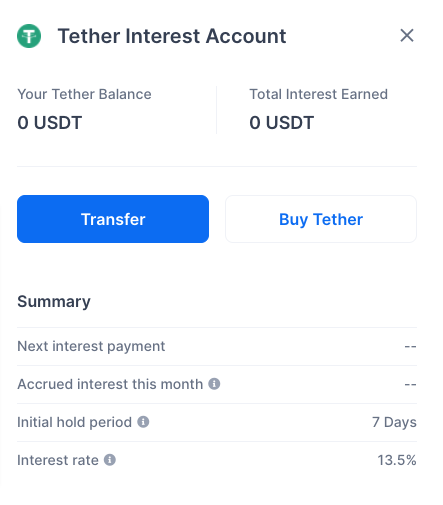This screenshot has width=443, height=505.
Task: View the Interest rate info icon details
Action: (110, 460)
